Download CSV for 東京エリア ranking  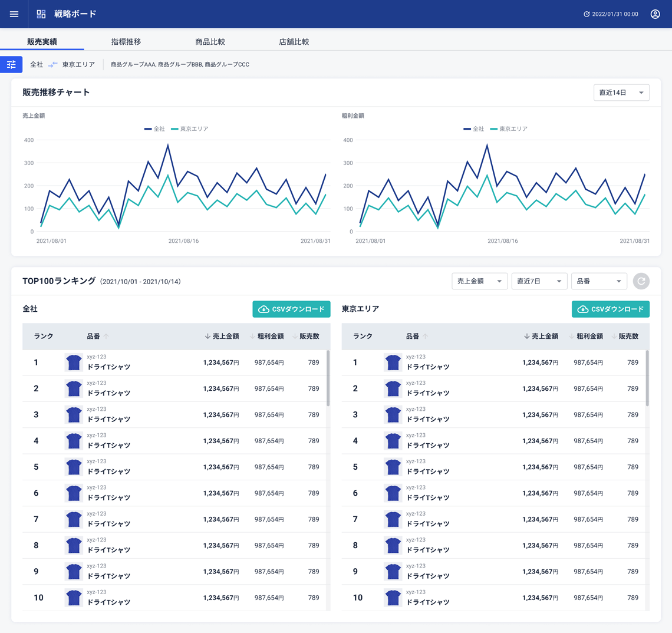pyautogui.click(x=610, y=309)
